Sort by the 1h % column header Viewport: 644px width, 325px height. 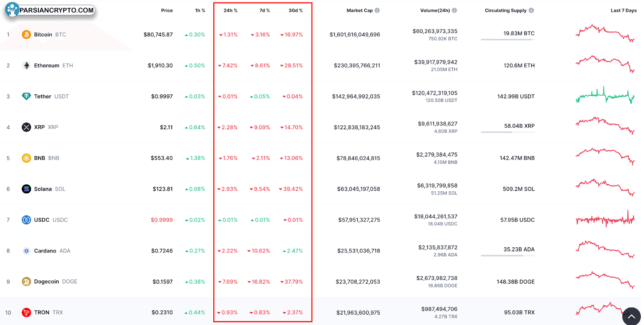pos(200,10)
